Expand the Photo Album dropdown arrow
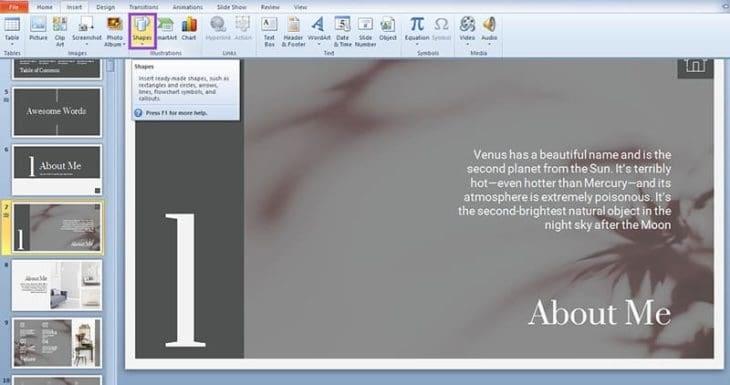 (x=124, y=45)
